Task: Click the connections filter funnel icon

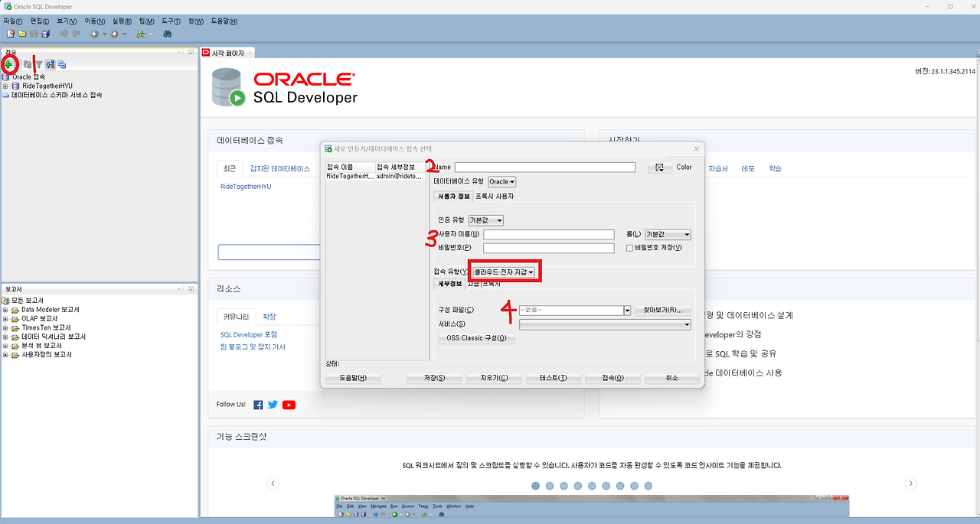Action: (x=39, y=64)
